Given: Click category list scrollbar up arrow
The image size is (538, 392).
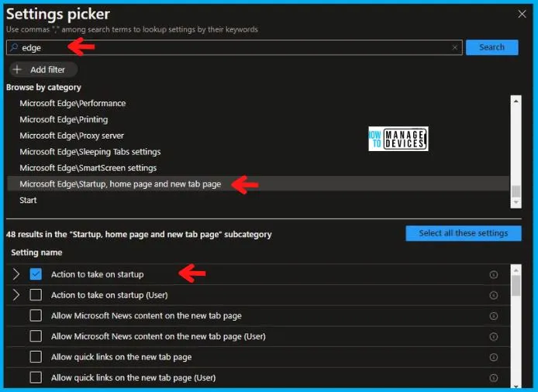Looking at the screenshot, I should pyautogui.click(x=516, y=101).
